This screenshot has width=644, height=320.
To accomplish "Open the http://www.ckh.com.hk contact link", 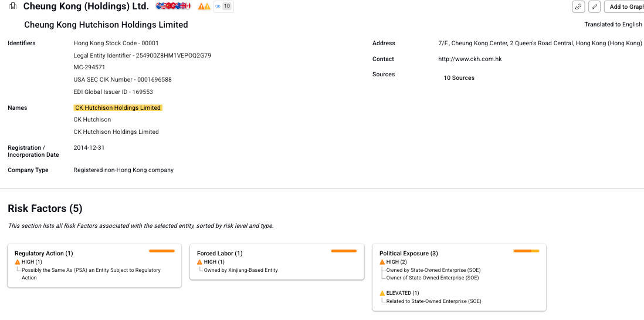I will point(470,59).
